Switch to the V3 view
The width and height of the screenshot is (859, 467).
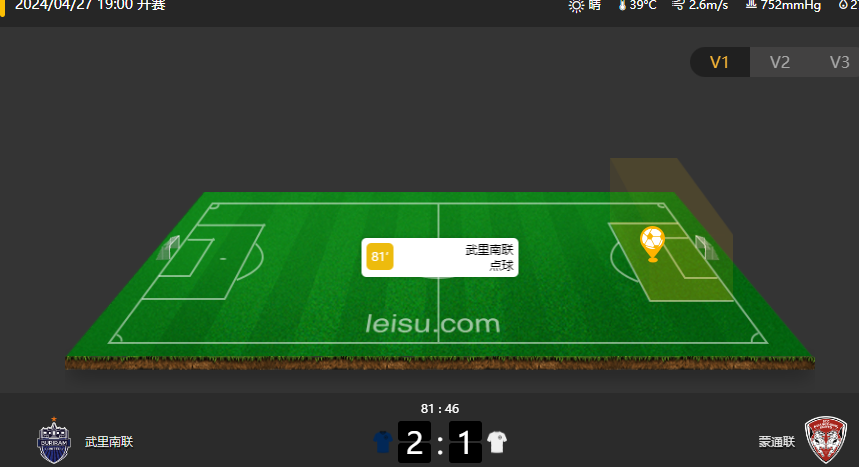[839, 62]
